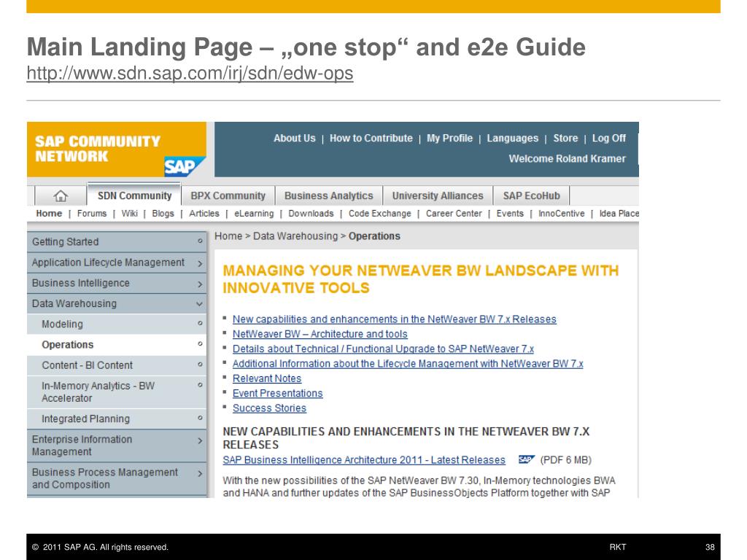Click Data Warehousing in the breadcrumb
Screen dimensions: 747x560
click(x=295, y=236)
